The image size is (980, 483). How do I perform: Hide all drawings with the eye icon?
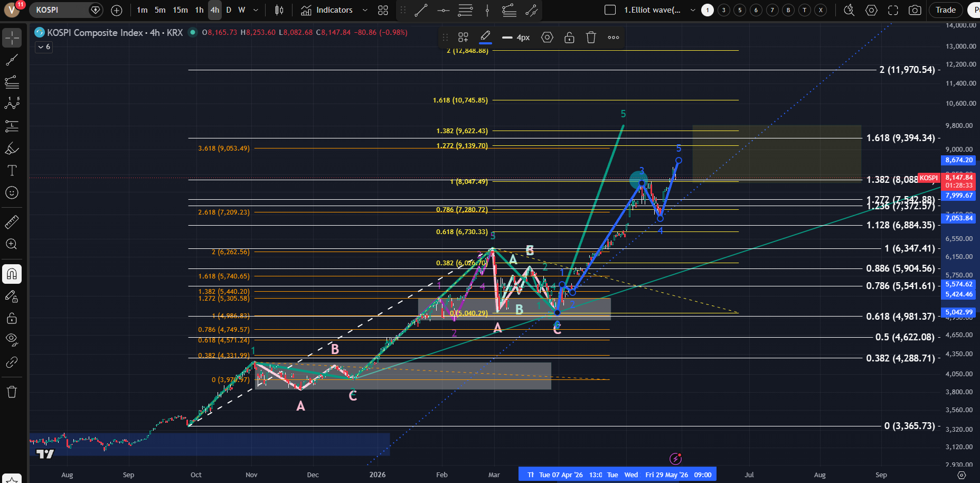[12, 339]
